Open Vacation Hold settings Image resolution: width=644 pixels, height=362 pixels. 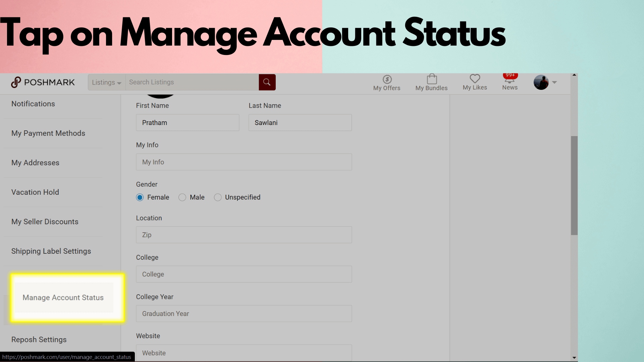click(x=35, y=192)
